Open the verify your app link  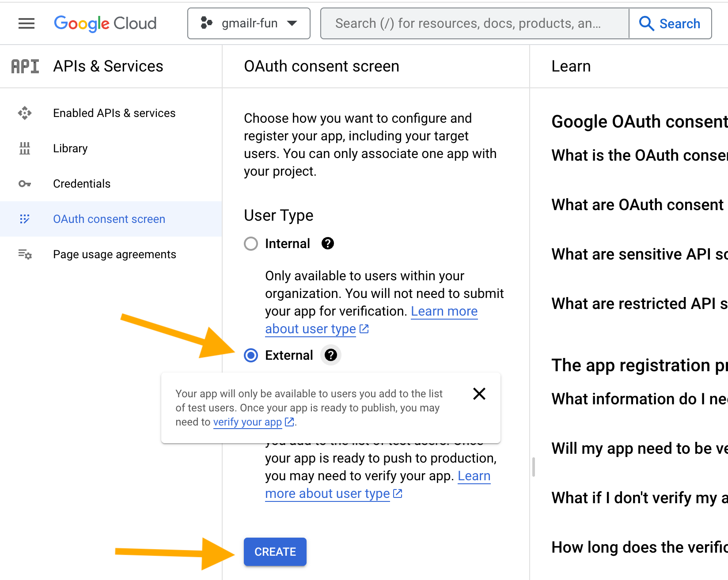pyautogui.click(x=247, y=422)
